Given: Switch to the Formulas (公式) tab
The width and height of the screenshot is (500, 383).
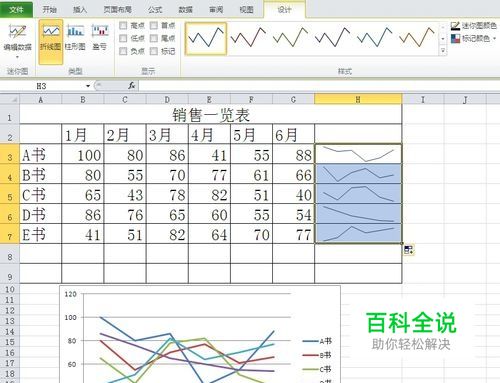Looking at the screenshot, I should (x=155, y=10).
